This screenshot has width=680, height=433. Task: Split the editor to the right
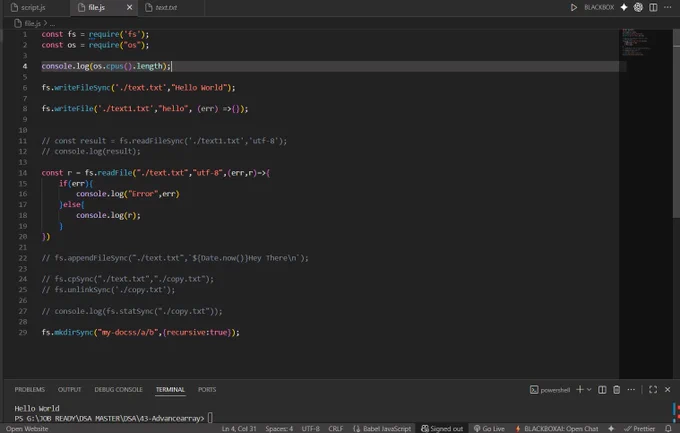(x=653, y=7)
